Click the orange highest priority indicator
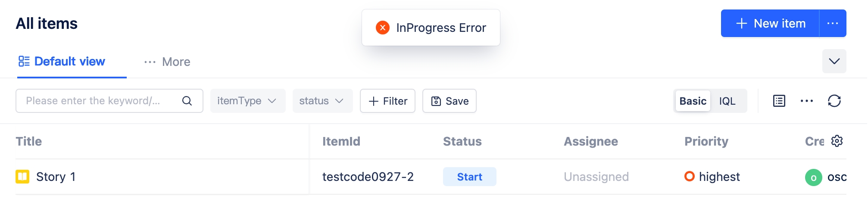 click(690, 176)
